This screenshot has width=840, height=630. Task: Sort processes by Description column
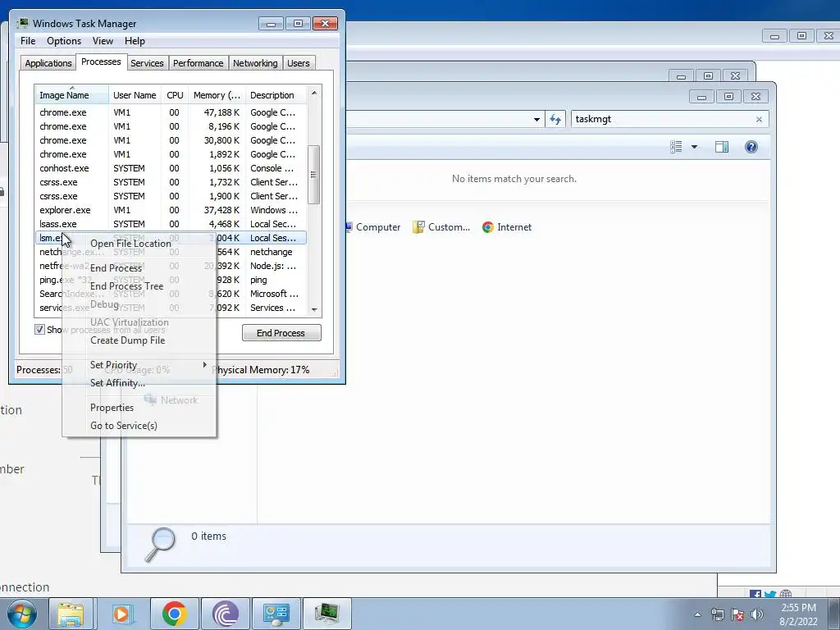(276, 95)
